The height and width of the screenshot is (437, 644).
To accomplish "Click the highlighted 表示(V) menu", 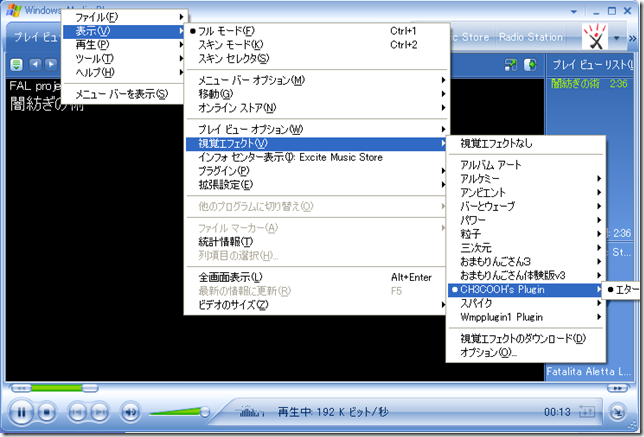I will point(124,31).
